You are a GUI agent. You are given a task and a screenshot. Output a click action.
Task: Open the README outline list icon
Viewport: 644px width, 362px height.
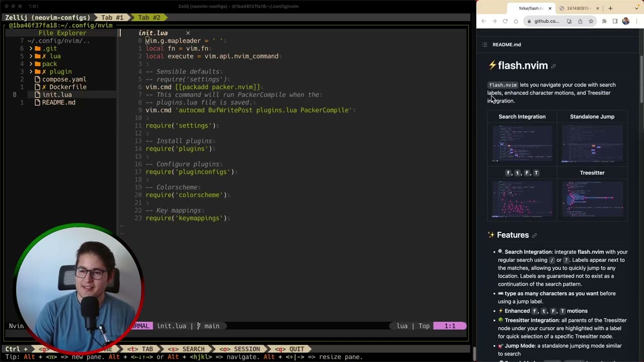[x=485, y=44]
